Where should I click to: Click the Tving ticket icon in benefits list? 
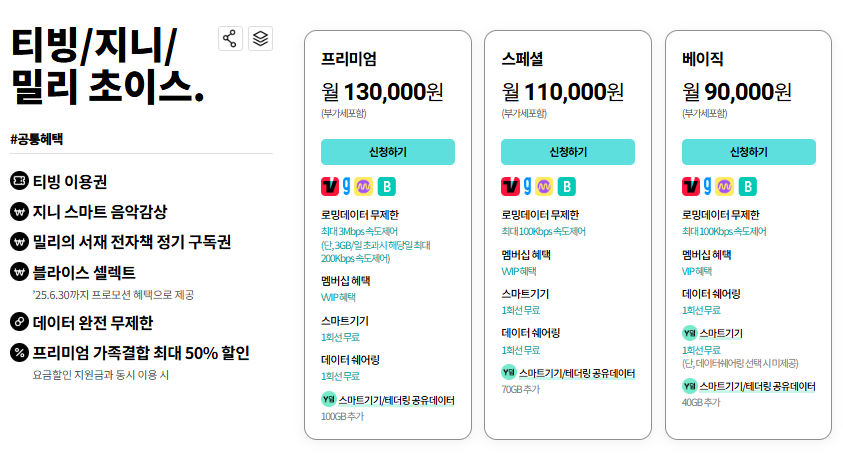click(19, 181)
